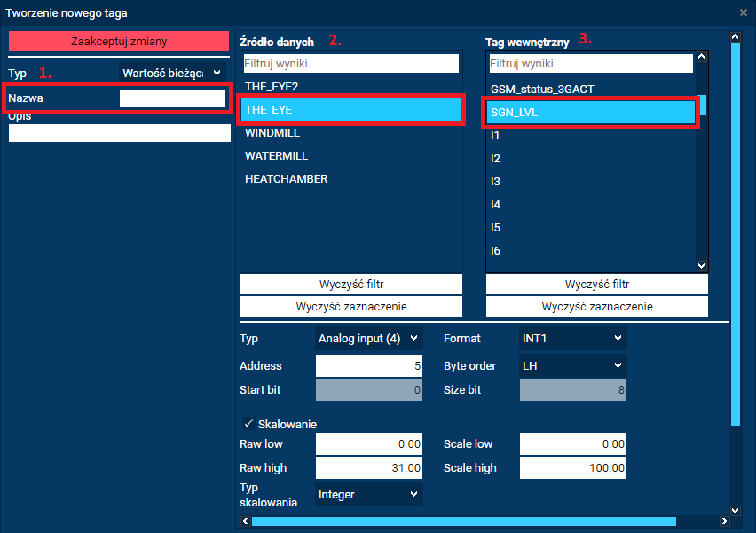Expand the INT1 Format dropdown
The height and width of the screenshot is (533, 756).
tap(572, 339)
